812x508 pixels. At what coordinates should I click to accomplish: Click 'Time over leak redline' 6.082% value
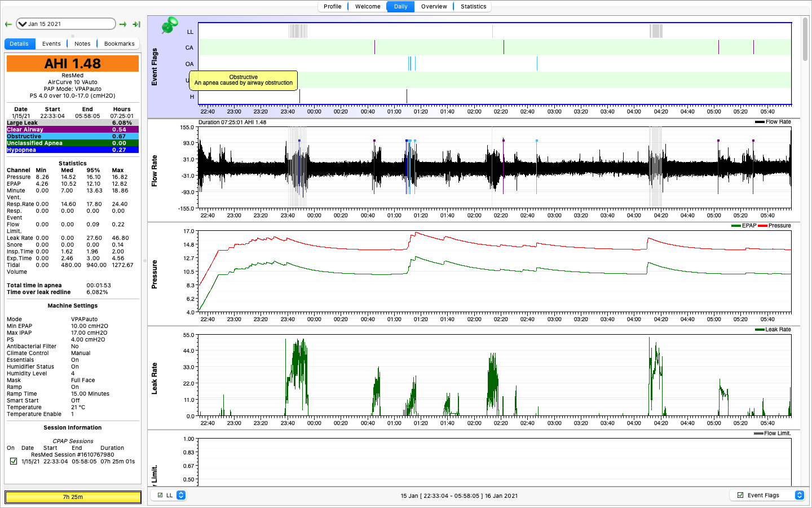[97, 292]
